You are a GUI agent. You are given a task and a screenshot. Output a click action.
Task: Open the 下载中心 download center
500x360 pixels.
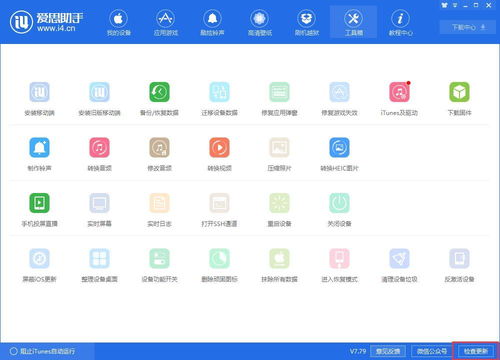click(468, 27)
